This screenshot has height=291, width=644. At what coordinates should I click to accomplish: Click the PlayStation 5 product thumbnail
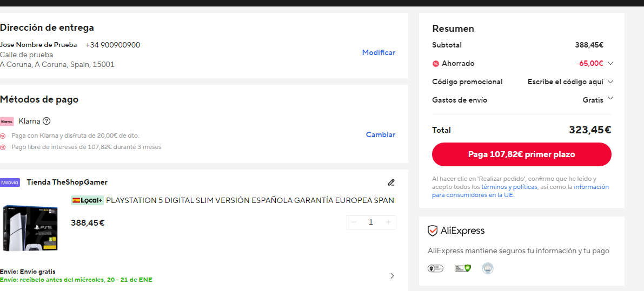point(30,228)
